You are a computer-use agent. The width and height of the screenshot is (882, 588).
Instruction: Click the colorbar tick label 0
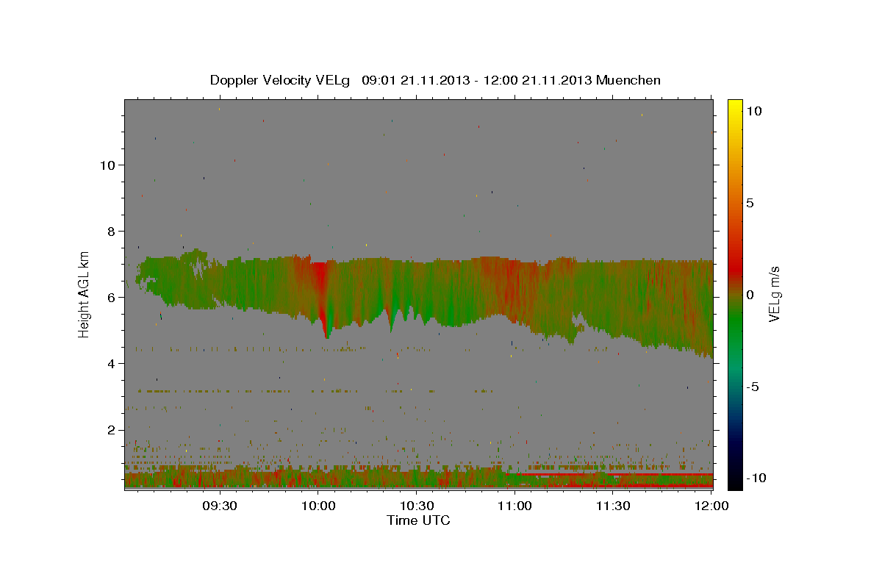coord(750,295)
